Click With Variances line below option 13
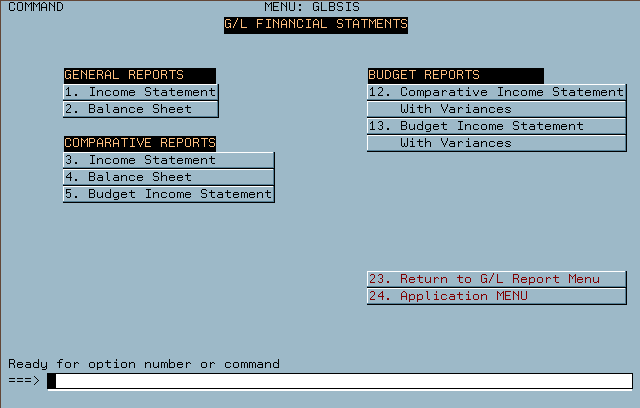The width and height of the screenshot is (640, 408). (x=497, y=143)
